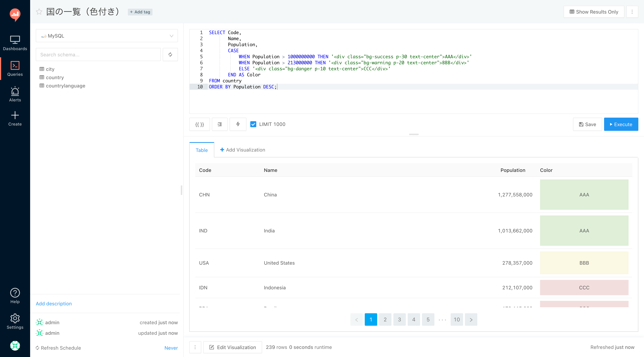Toggle autocomplete with the lightning icon
The image size is (644, 357).
[238, 124]
